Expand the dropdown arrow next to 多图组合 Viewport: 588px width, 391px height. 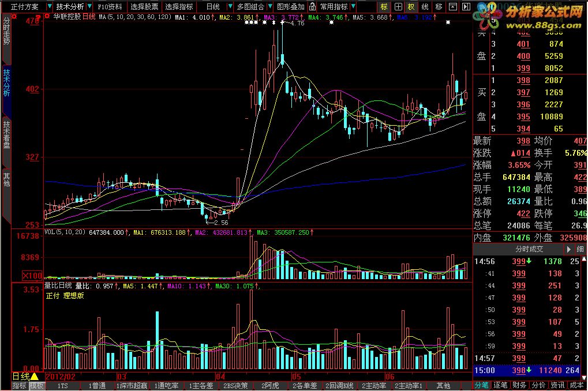[x=271, y=7]
